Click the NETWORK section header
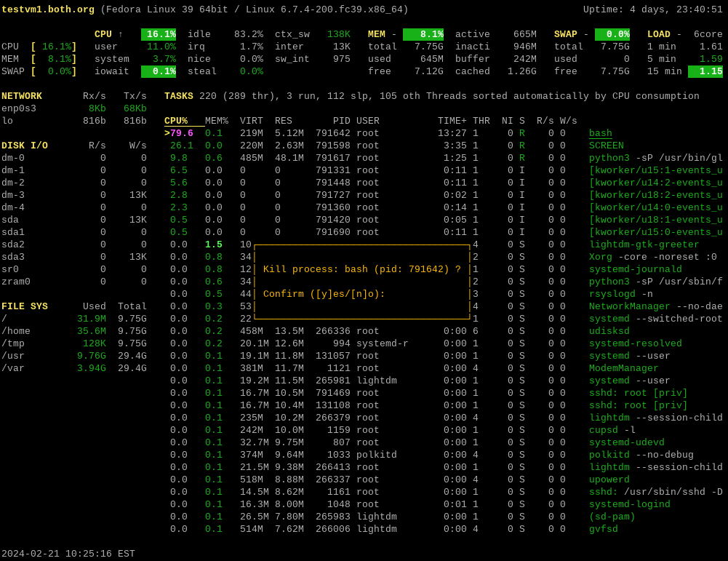 22,96
